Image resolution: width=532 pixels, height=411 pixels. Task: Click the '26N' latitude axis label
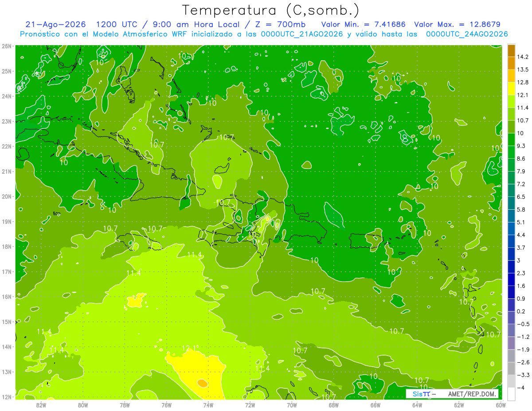pyautogui.click(x=7, y=46)
